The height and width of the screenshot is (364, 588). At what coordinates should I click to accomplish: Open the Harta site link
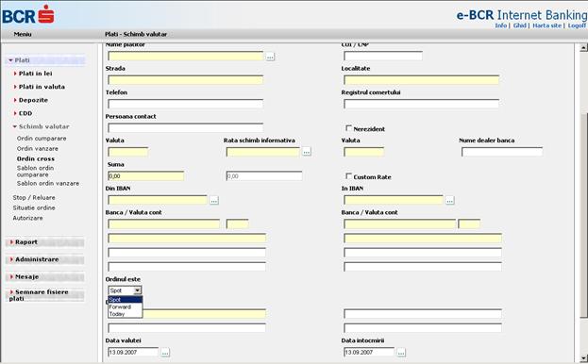pos(547,25)
